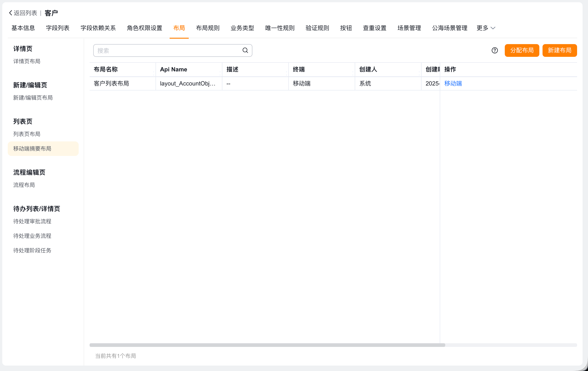
Task: Click the 移动端 action link
Action: [453, 83]
